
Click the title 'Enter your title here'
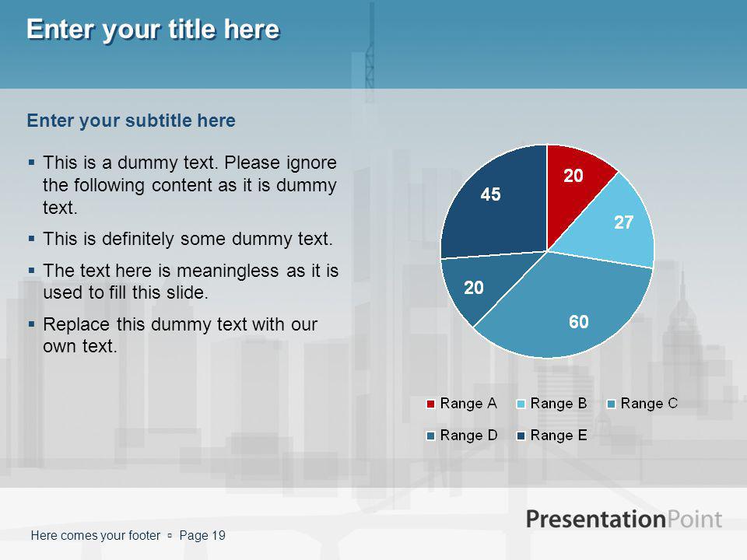(x=153, y=30)
